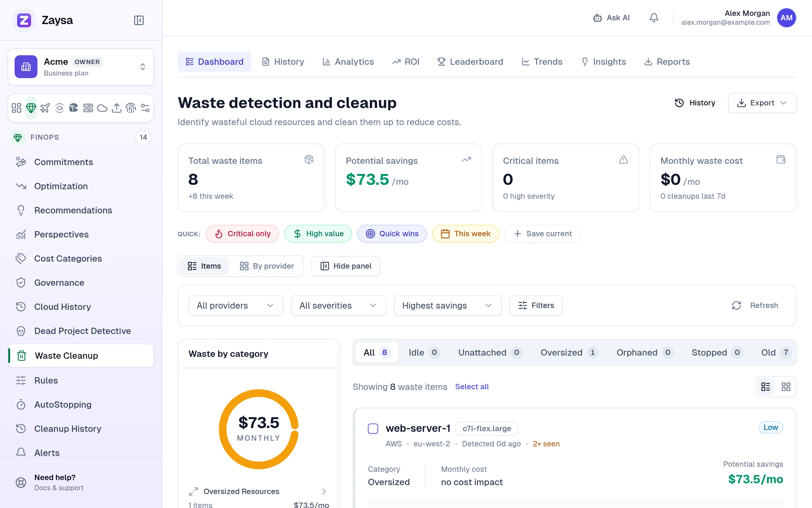Open Dead Project Detective skull item

tap(81, 331)
